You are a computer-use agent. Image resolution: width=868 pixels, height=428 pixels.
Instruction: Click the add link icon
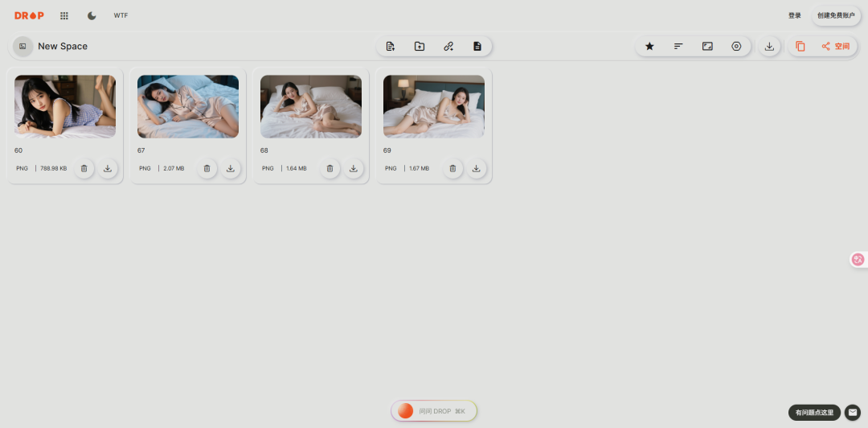tap(448, 47)
